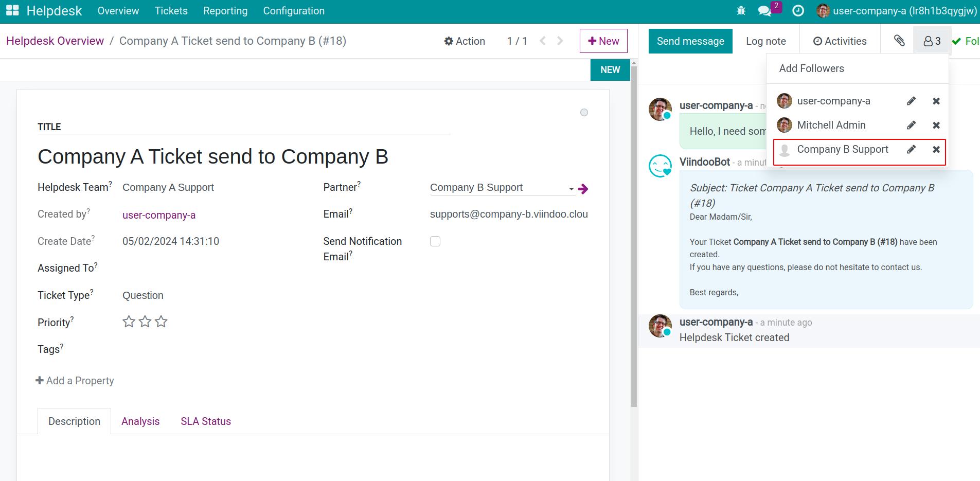980x481 pixels.
Task: Show help tooltip for Partner label
Action: tap(359, 183)
